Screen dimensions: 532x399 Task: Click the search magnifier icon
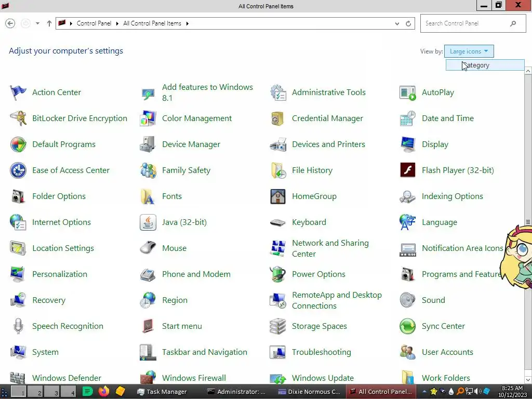tap(513, 23)
